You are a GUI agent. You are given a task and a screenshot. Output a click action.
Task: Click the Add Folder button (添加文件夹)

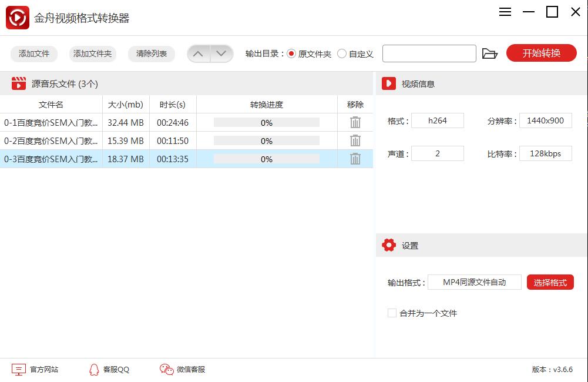[93, 53]
